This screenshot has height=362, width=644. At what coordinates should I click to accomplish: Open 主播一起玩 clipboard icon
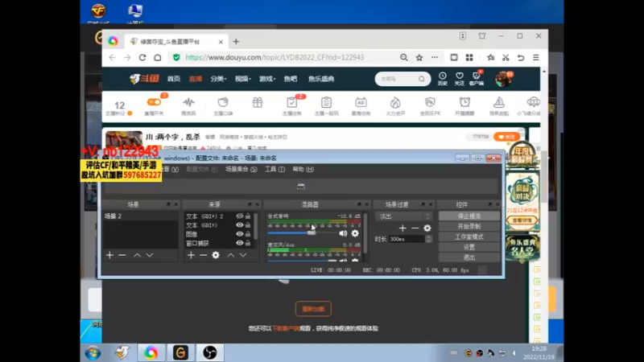pyautogui.click(x=327, y=106)
